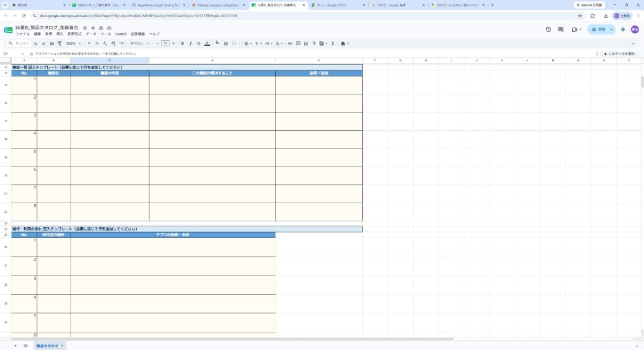Bookmark this page with the star
The image size is (644, 350).
point(580,16)
